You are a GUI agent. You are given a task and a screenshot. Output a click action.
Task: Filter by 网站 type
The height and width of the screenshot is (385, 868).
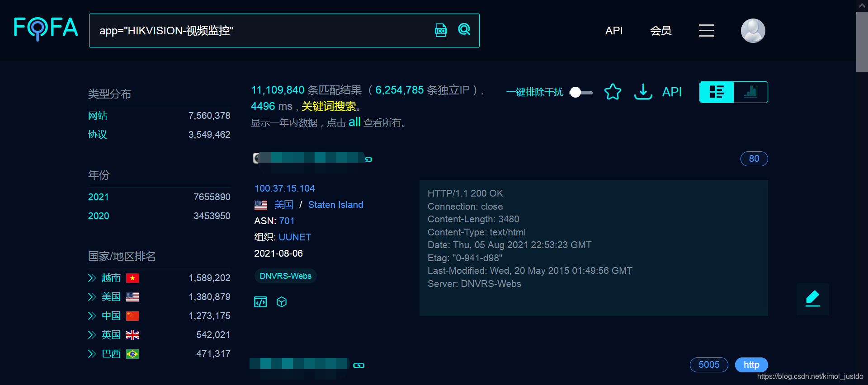click(98, 116)
